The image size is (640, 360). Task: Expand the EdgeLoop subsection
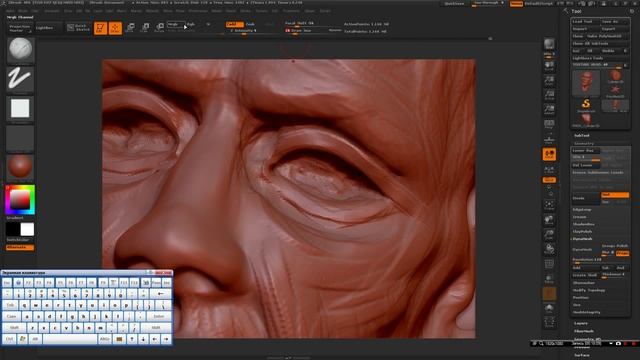[582, 209]
